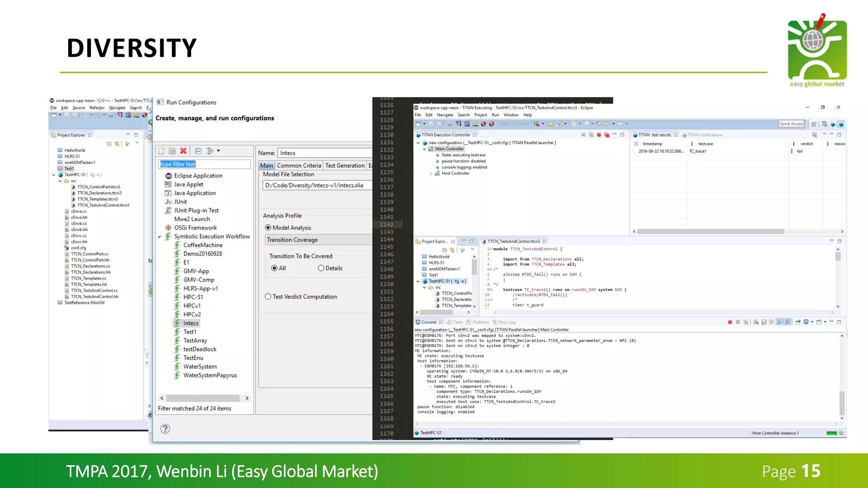This screenshot has height=488, width=868.
Task: Select the HPC-S1 launch configuration
Action: point(193,297)
